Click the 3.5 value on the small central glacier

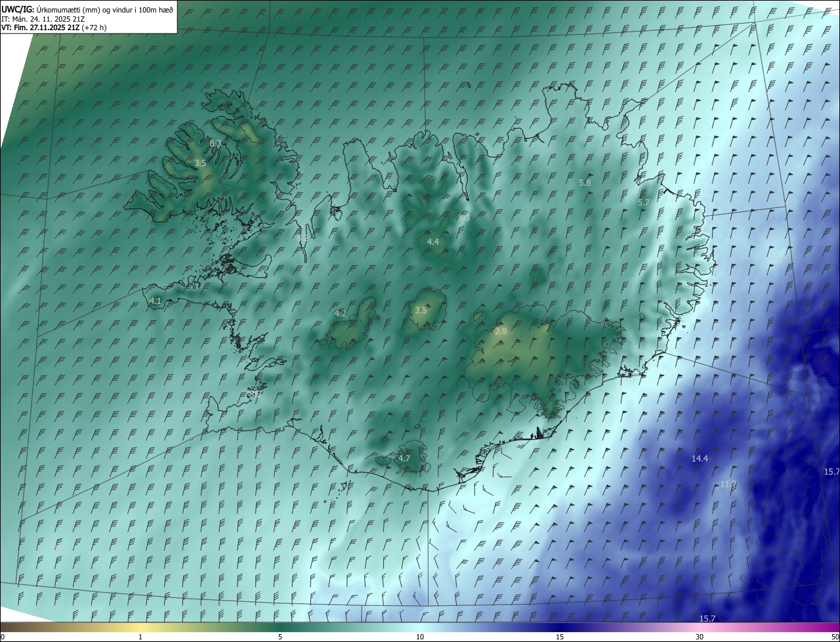pyautogui.click(x=421, y=310)
